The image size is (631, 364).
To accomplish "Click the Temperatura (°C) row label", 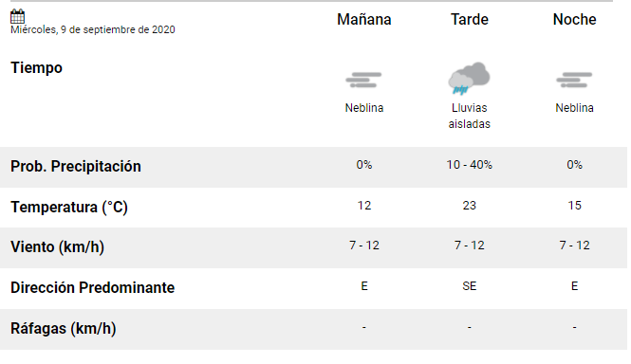I will [x=69, y=208].
